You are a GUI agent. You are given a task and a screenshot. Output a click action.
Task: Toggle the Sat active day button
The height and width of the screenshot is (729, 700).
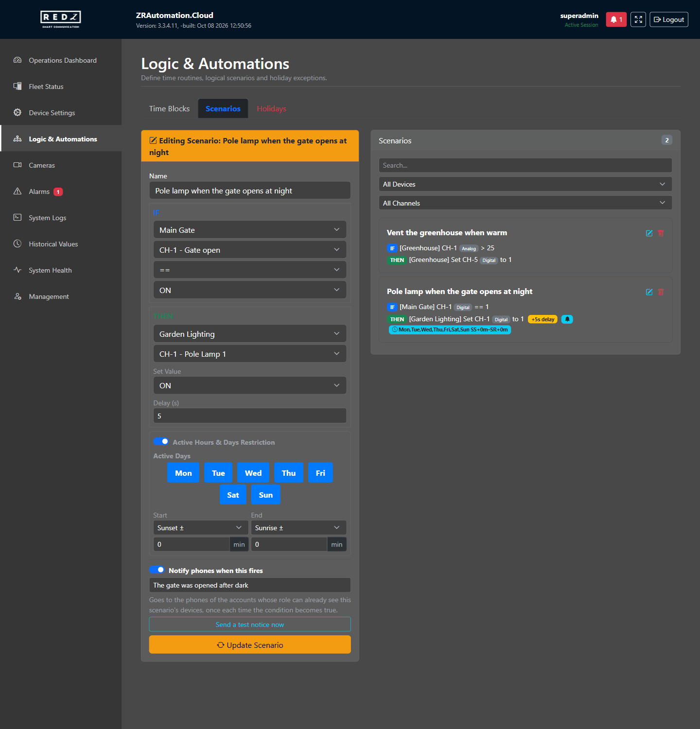pos(233,495)
